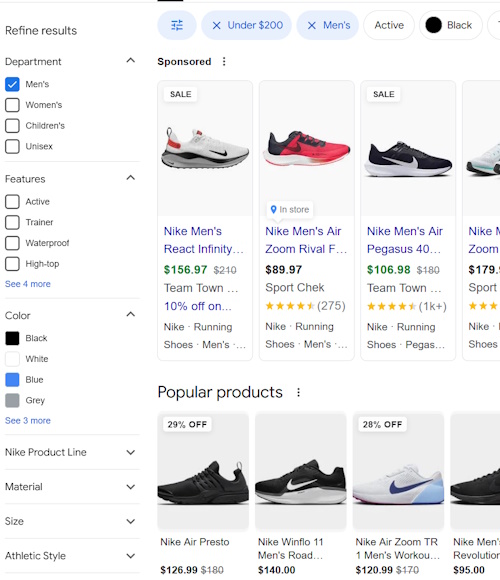The height and width of the screenshot is (580, 500).
Task: Open Popular products three-dot menu
Action: point(298,392)
